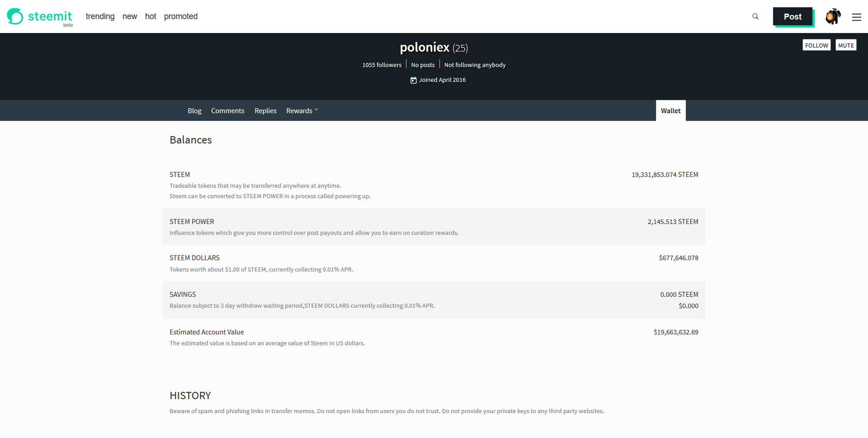Click the 'Influence tokens' description text

[314, 233]
